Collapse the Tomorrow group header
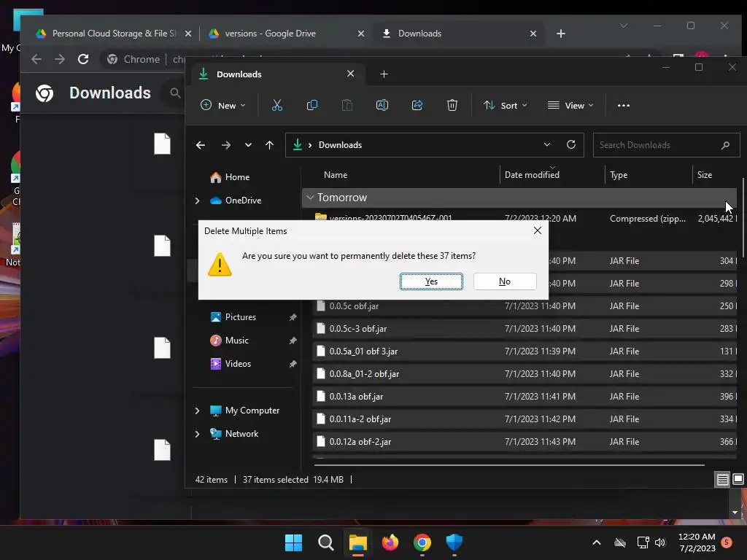This screenshot has height=560, width=747. click(310, 198)
